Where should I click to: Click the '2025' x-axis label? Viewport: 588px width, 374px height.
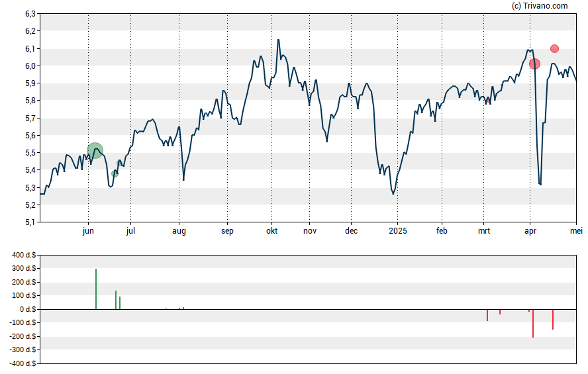point(398,231)
